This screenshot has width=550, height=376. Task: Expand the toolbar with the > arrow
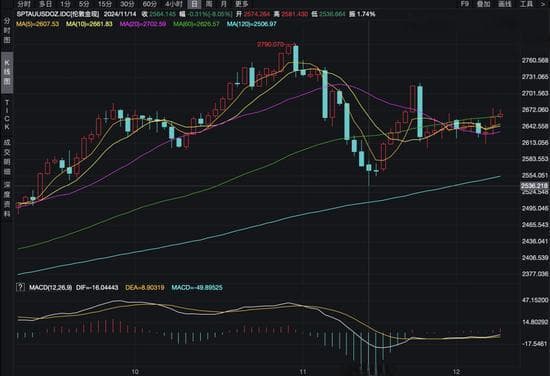(543, 4)
